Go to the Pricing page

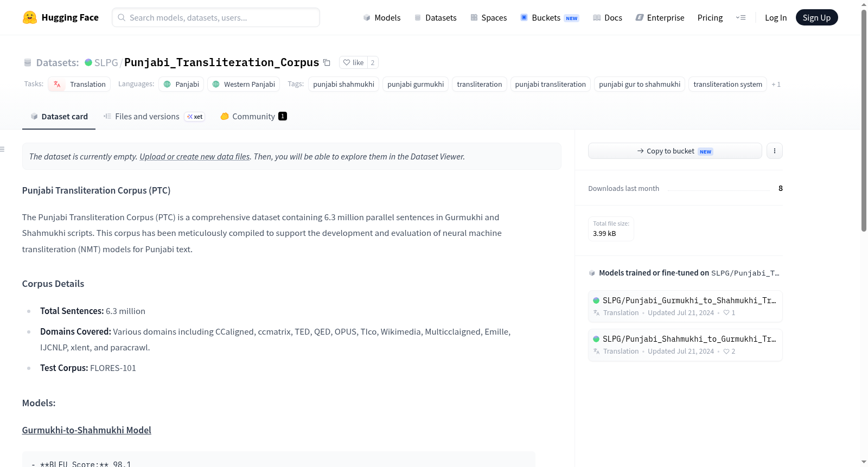710,17
